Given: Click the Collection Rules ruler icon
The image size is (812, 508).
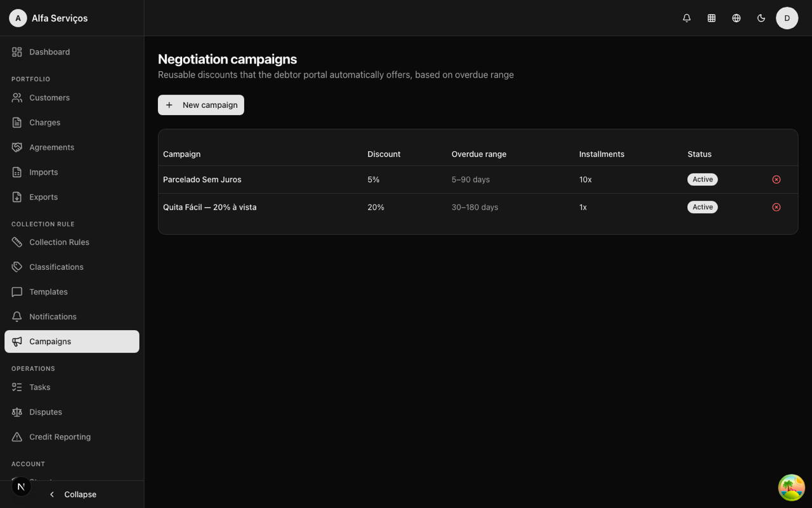Looking at the screenshot, I should click(17, 242).
